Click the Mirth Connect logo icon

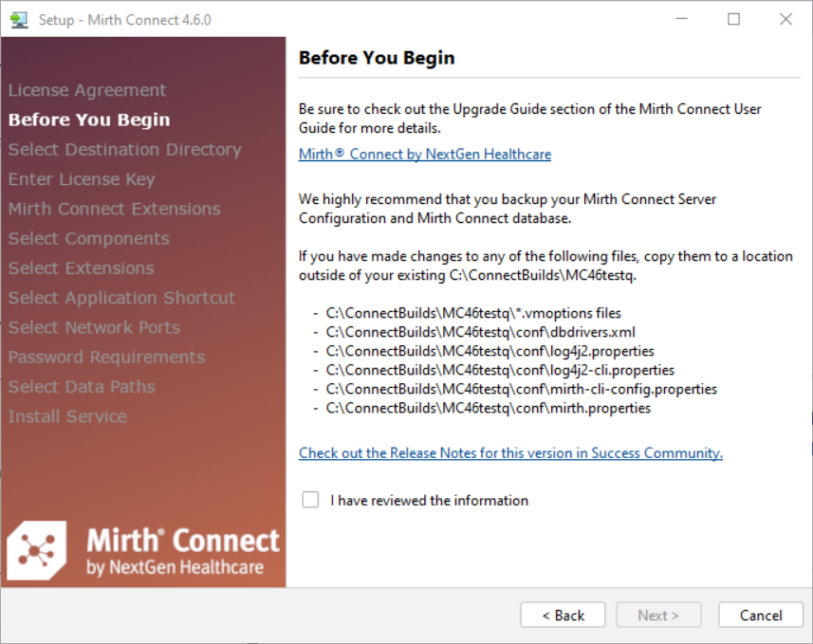tap(37, 551)
